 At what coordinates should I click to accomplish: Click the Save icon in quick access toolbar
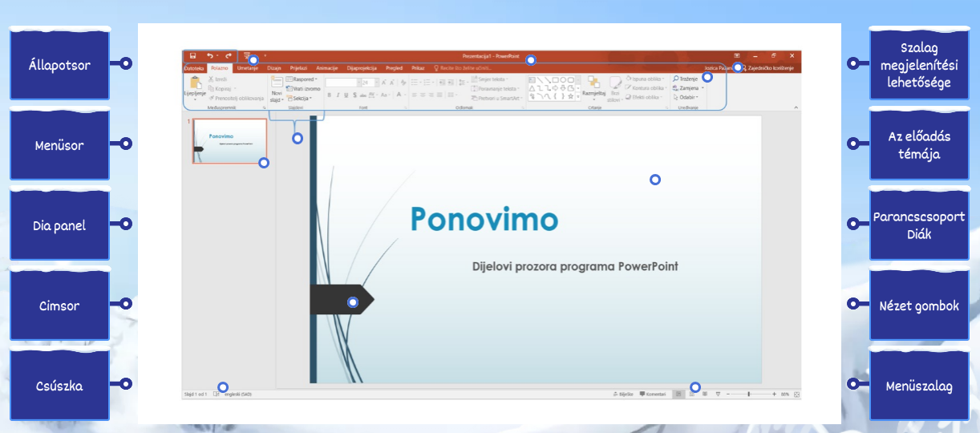pos(192,56)
